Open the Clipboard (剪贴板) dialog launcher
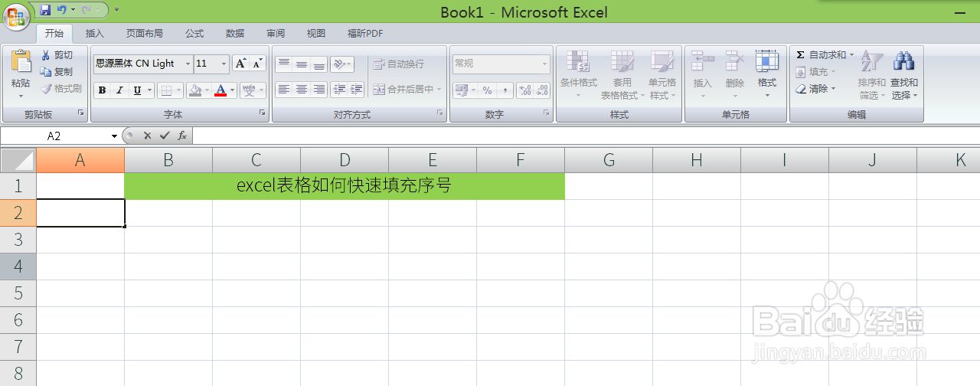 [x=80, y=113]
